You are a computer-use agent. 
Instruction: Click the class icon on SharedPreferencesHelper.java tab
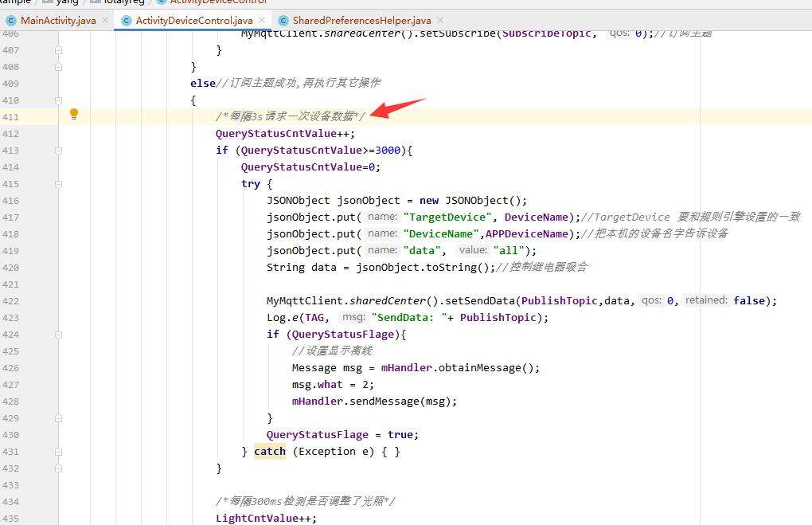click(x=283, y=20)
